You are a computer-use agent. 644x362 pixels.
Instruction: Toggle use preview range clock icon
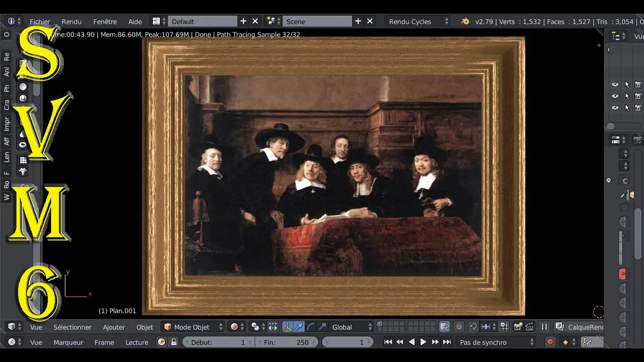(x=162, y=342)
